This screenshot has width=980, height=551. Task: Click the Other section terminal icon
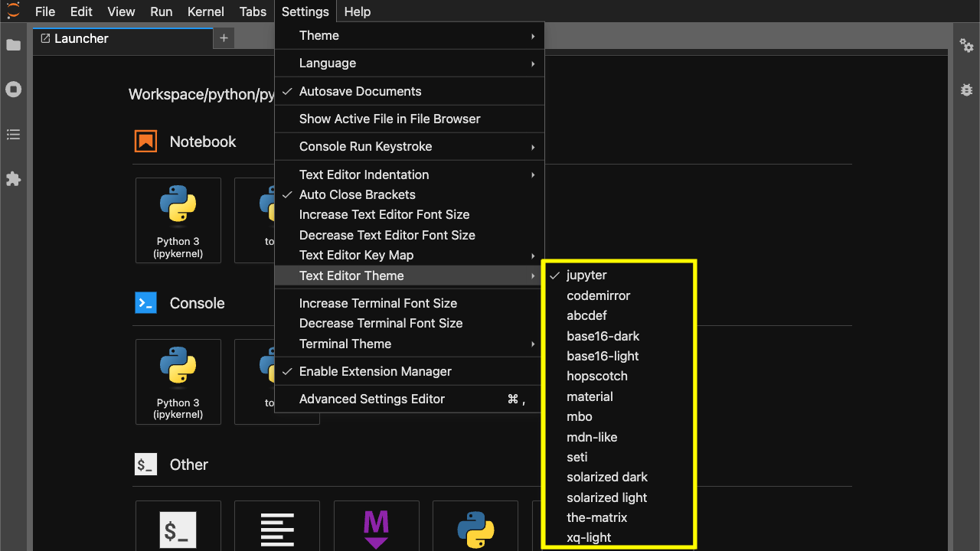(145, 465)
